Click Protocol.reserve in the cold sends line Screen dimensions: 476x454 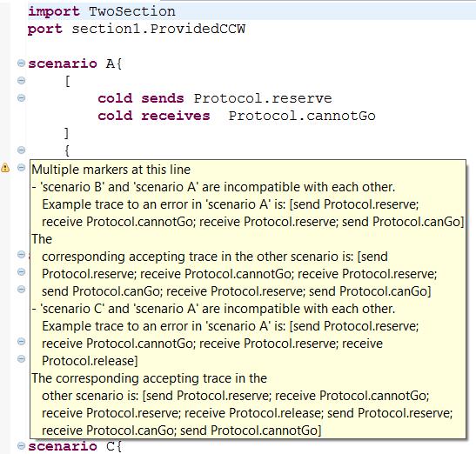pyautogui.click(x=263, y=98)
